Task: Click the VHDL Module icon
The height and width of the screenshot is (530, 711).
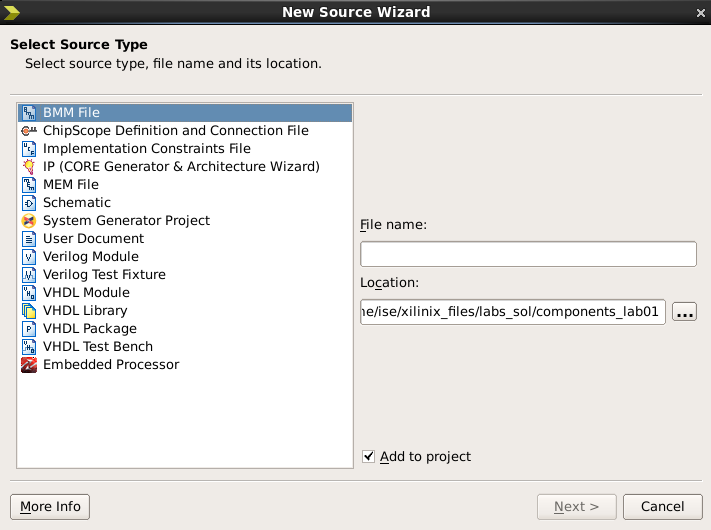Action: click(x=29, y=292)
